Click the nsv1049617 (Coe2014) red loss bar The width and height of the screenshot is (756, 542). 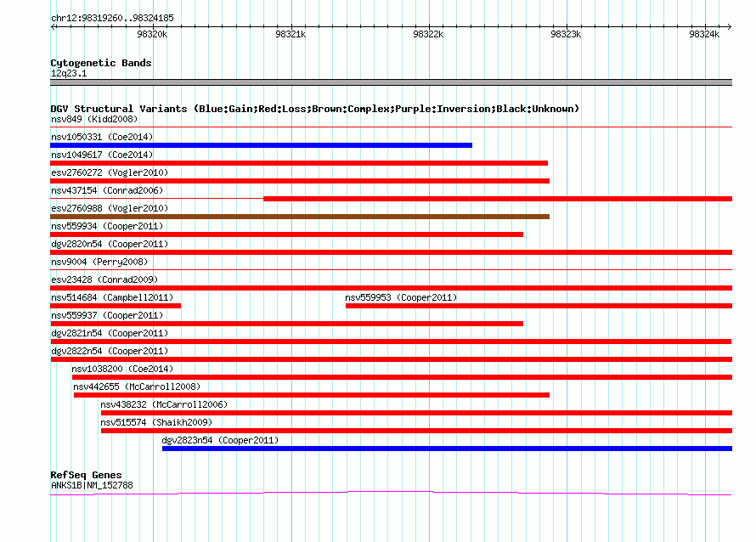tap(299, 163)
